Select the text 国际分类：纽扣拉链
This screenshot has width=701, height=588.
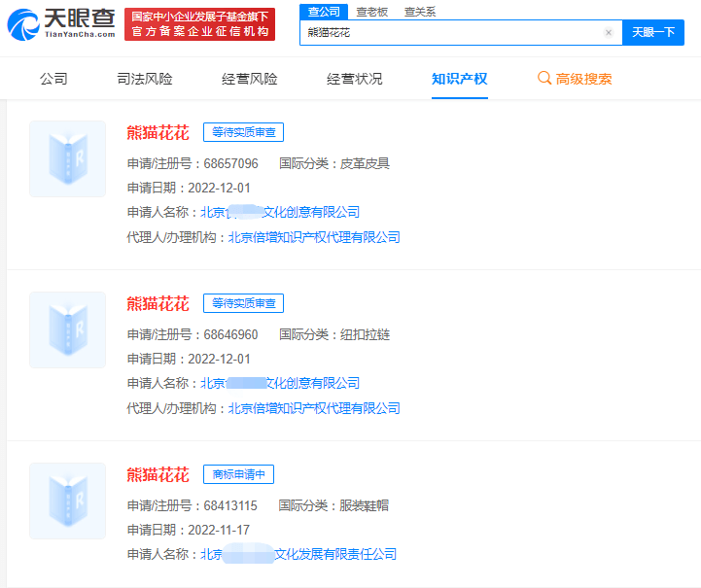334,334
